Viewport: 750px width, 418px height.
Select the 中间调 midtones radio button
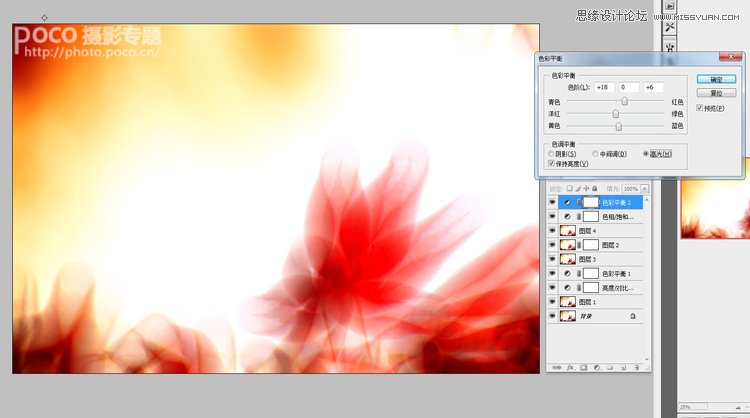pyautogui.click(x=595, y=153)
